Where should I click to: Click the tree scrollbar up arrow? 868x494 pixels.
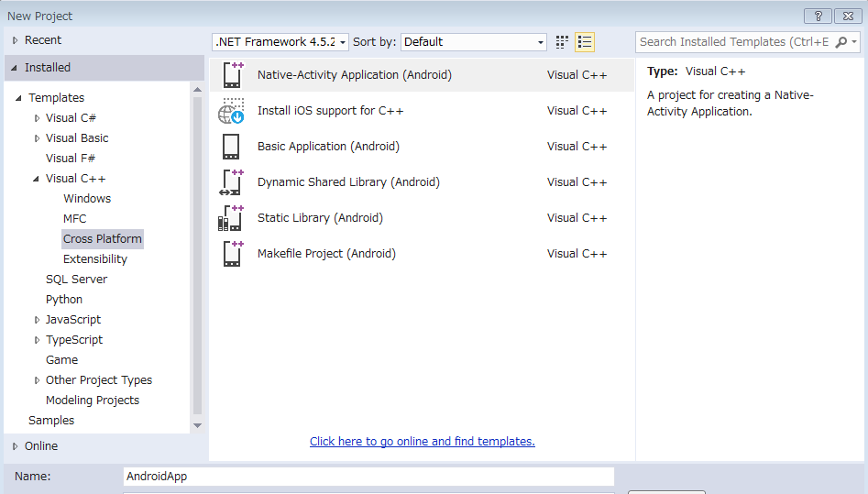[x=198, y=90]
